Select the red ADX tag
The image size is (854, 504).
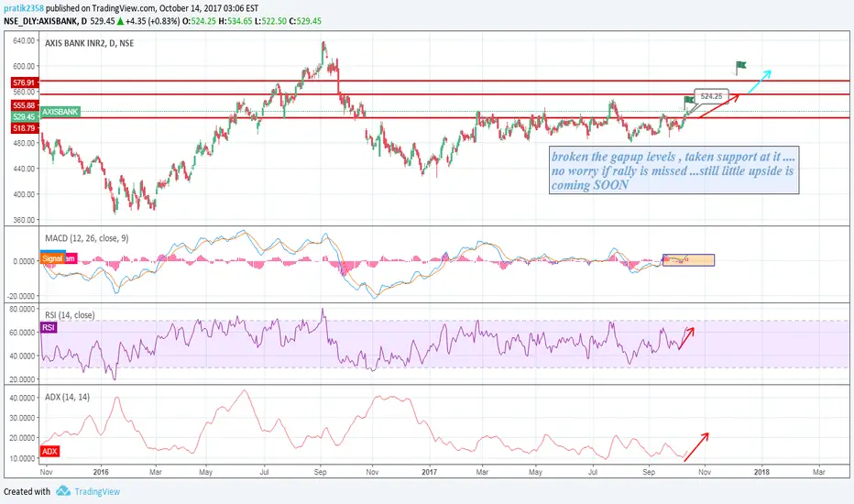pyautogui.click(x=49, y=451)
